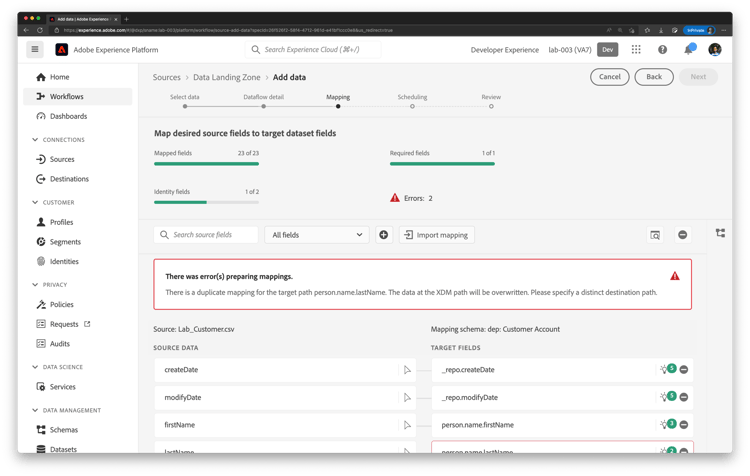The image size is (750, 476).
Task: Click the remove all mappings minus icon
Action: (x=683, y=235)
